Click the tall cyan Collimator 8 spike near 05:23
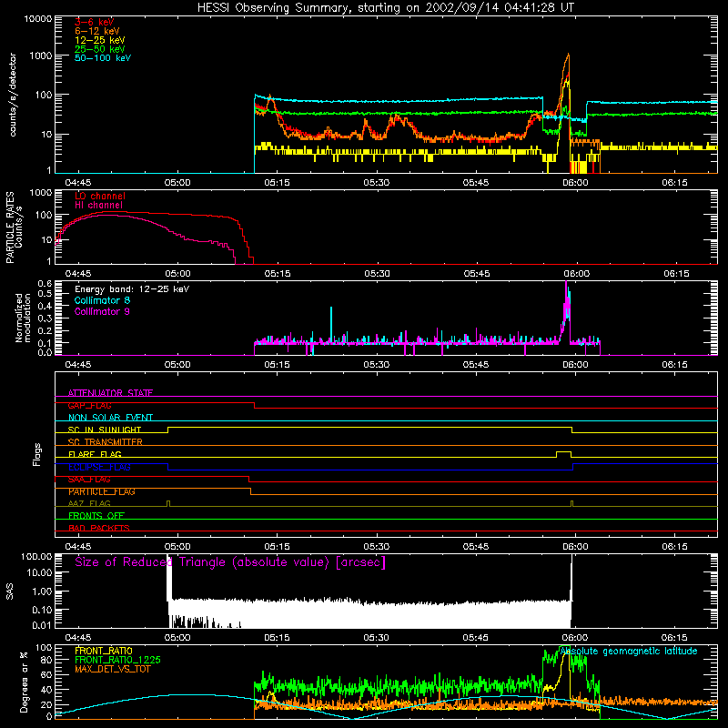The image size is (728, 728). coord(331,324)
